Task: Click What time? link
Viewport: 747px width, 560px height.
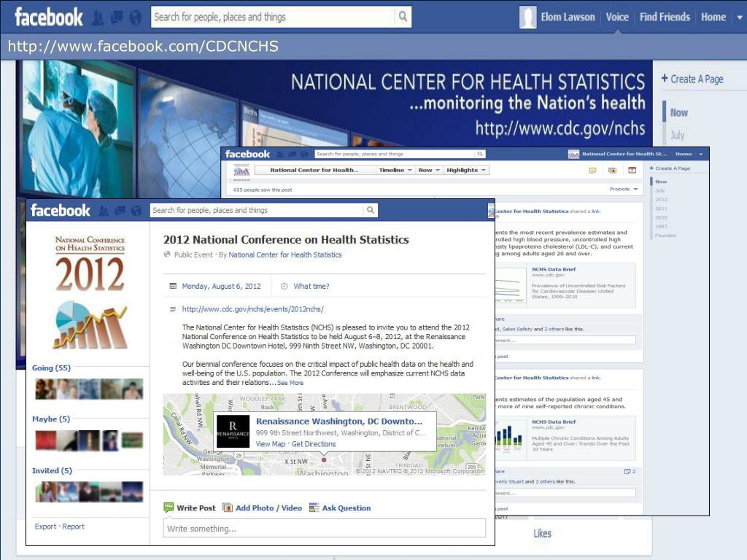Action: 311,286
